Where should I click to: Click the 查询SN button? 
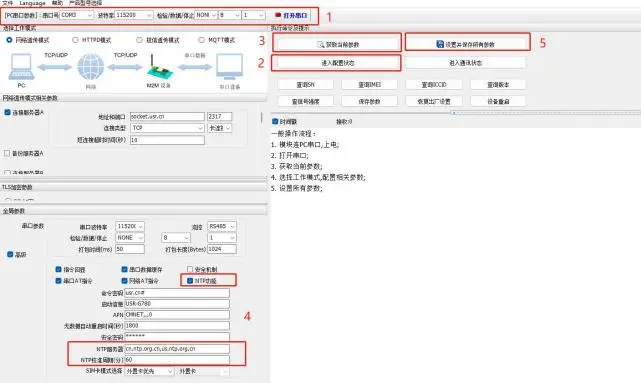point(305,85)
